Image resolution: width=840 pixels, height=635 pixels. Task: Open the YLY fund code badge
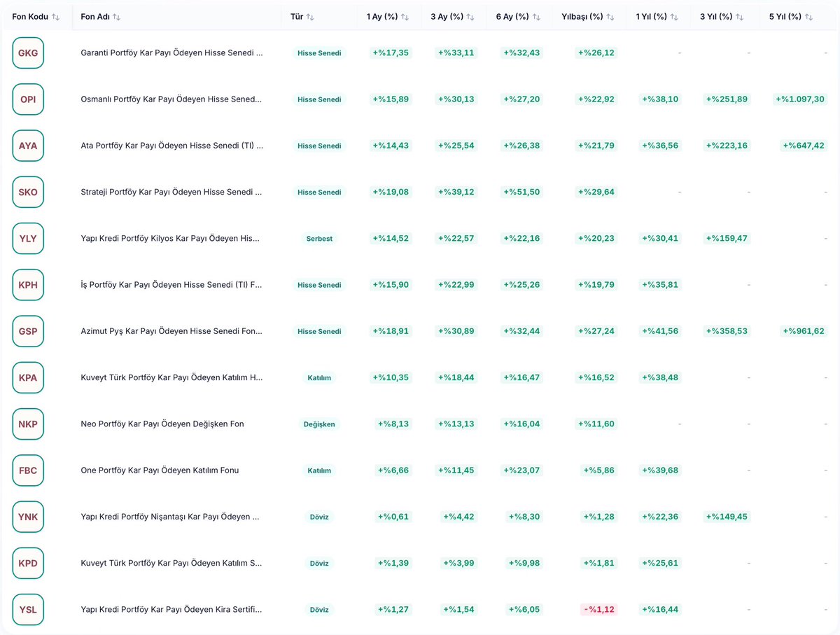pyautogui.click(x=28, y=238)
